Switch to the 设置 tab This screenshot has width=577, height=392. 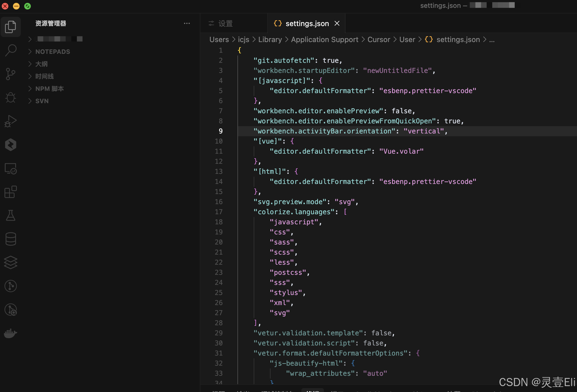click(x=225, y=24)
